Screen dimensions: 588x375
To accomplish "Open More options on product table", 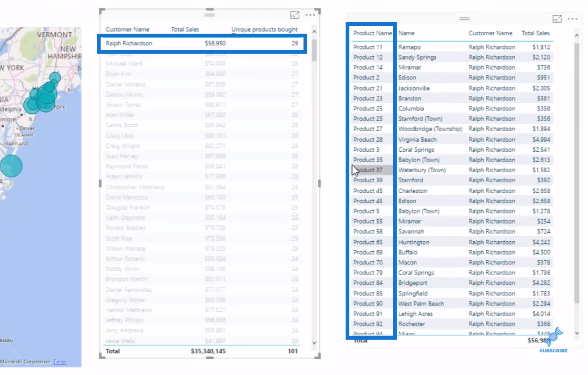I will pyautogui.click(x=573, y=19).
